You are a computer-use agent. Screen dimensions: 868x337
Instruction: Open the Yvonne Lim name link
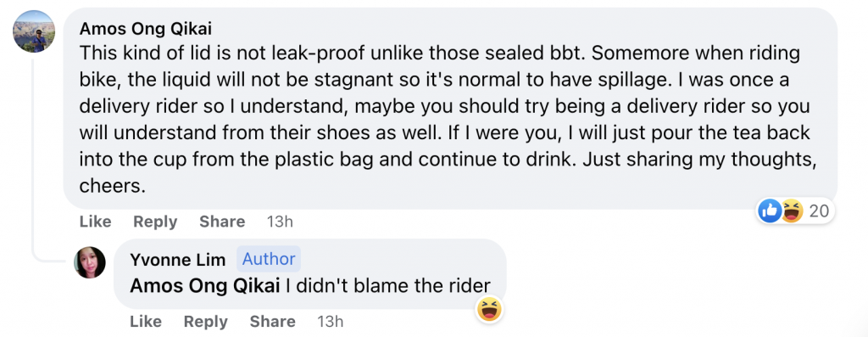coord(178,260)
